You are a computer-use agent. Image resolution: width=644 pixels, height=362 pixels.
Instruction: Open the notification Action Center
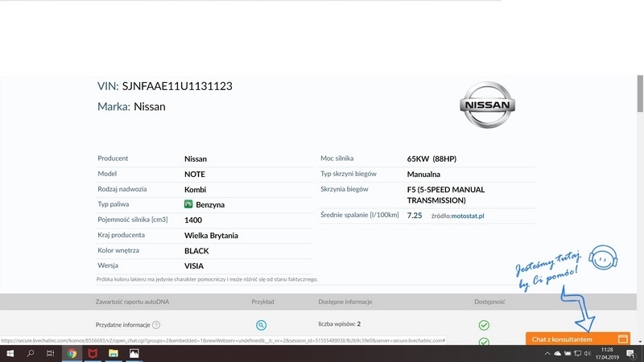click(631, 353)
